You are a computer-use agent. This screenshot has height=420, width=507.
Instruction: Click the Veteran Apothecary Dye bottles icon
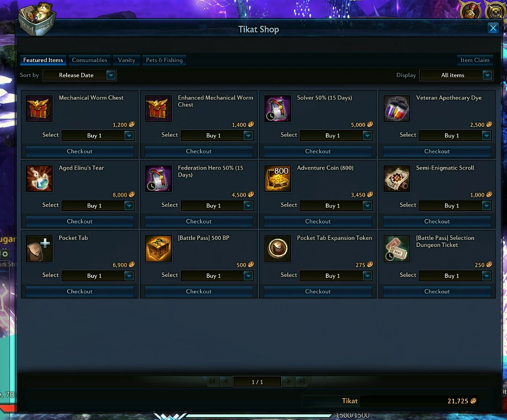[397, 109]
